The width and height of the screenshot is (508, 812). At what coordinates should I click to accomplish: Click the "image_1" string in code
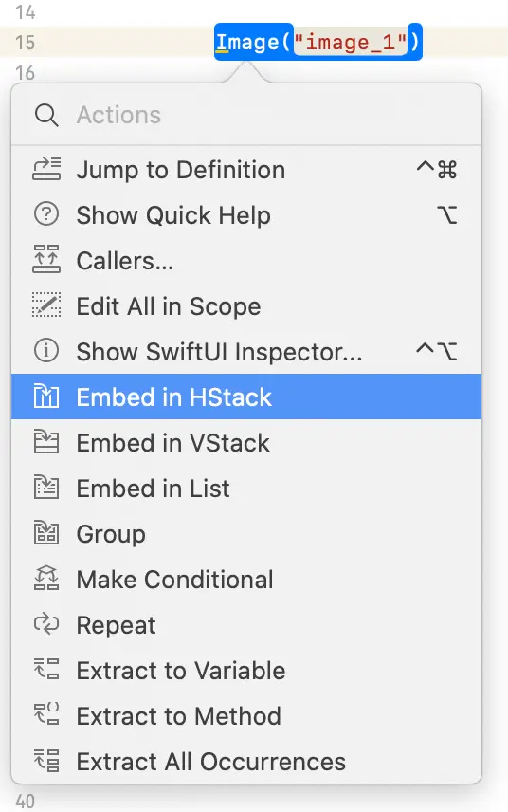tap(351, 42)
